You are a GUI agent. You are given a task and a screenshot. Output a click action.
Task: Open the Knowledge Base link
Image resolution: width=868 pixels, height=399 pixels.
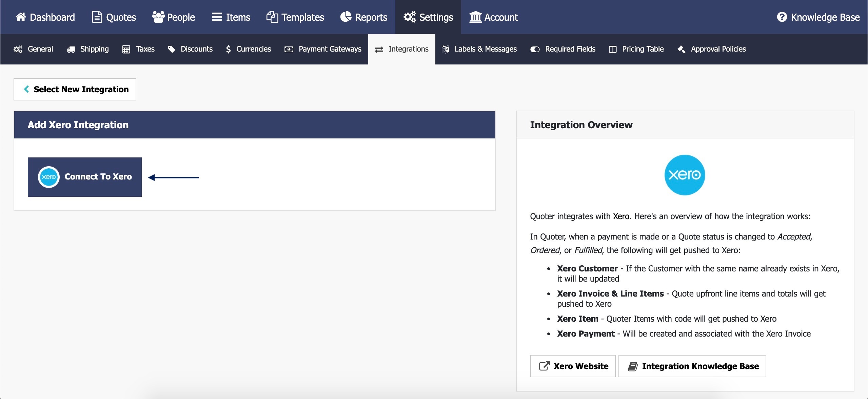coord(818,17)
